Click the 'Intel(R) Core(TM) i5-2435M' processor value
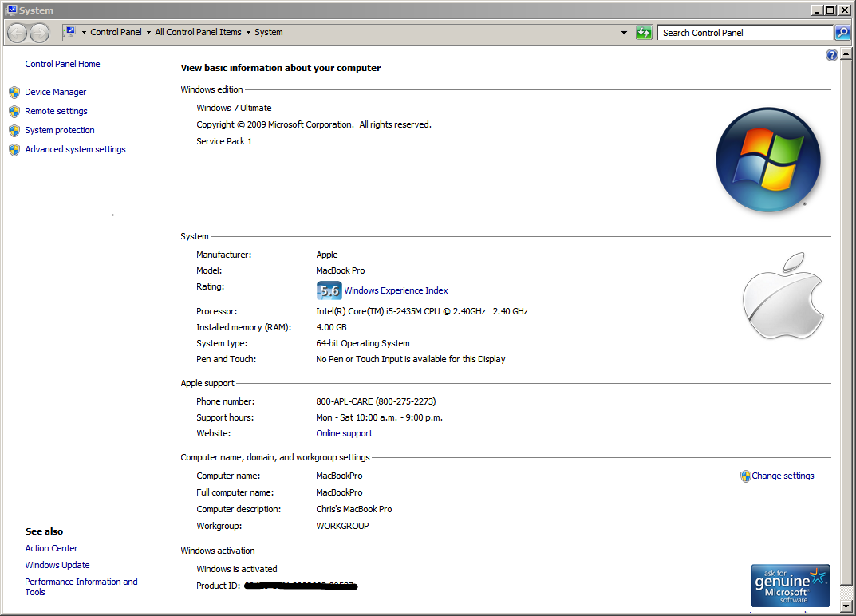 (x=422, y=311)
